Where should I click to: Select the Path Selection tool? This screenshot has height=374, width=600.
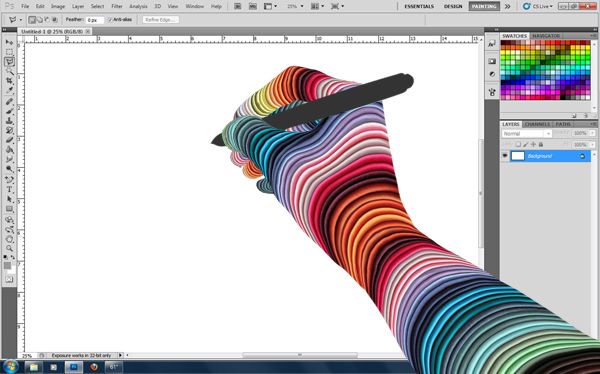click(x=9, y=199)
